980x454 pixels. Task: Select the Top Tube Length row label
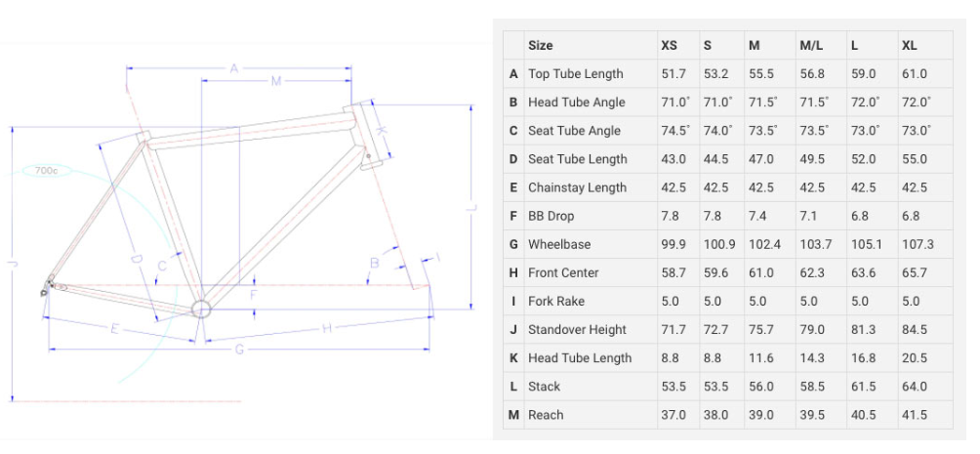click(576, 74)
